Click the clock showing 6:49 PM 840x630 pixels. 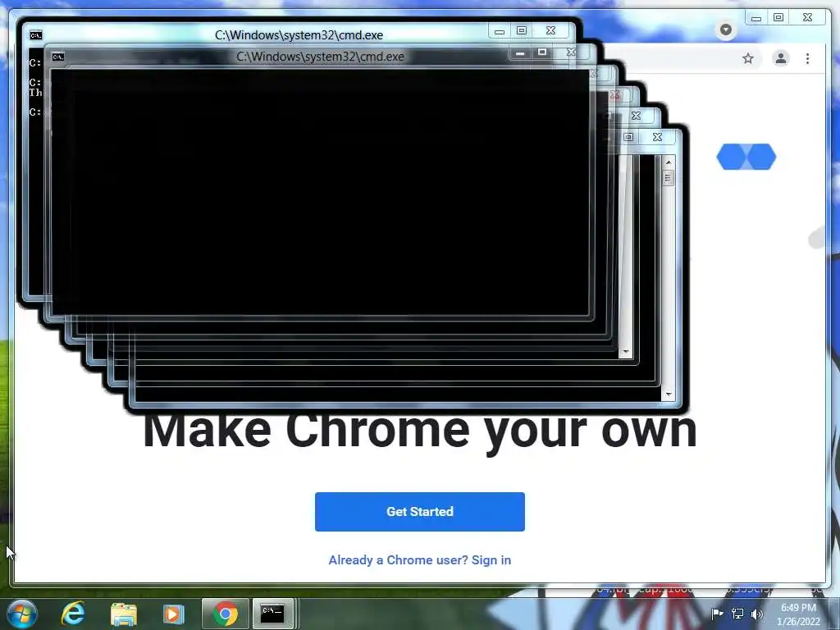(x=798, y=608)
